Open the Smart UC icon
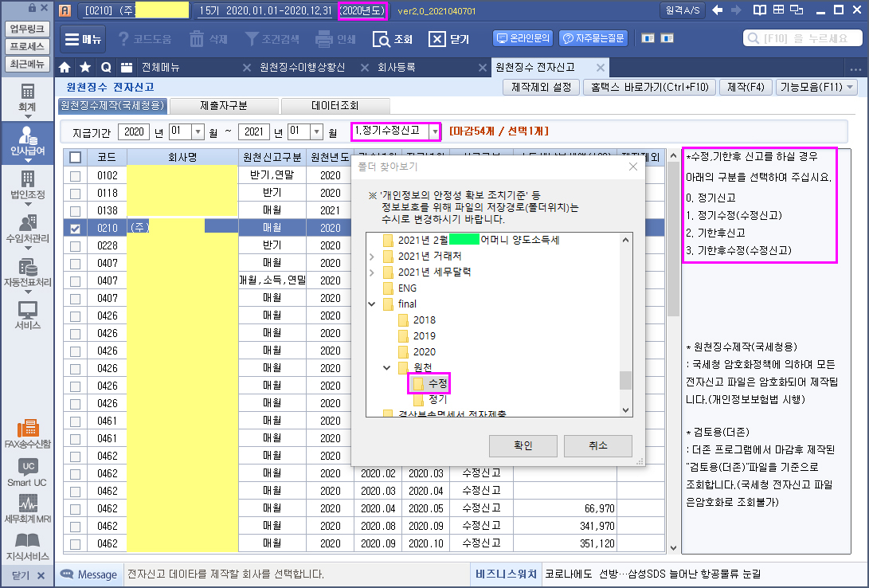The width and height of the screenshot is (869, 588). [27, 472]
